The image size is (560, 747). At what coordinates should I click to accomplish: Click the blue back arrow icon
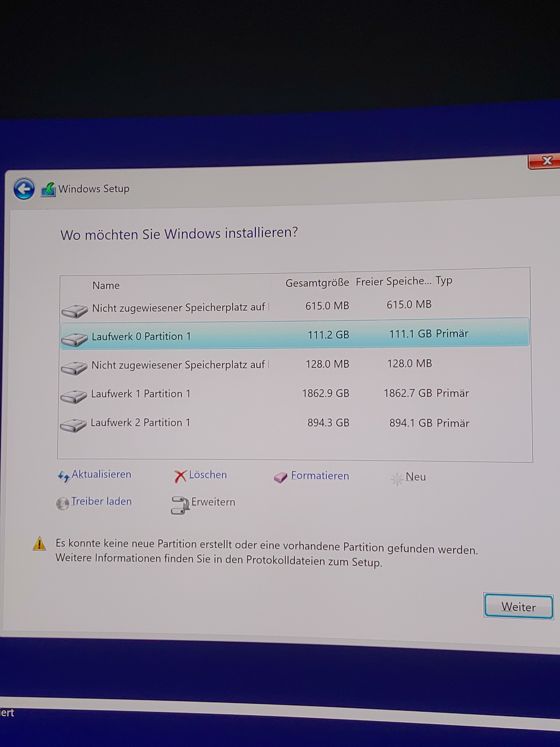[x=24, y=188]
